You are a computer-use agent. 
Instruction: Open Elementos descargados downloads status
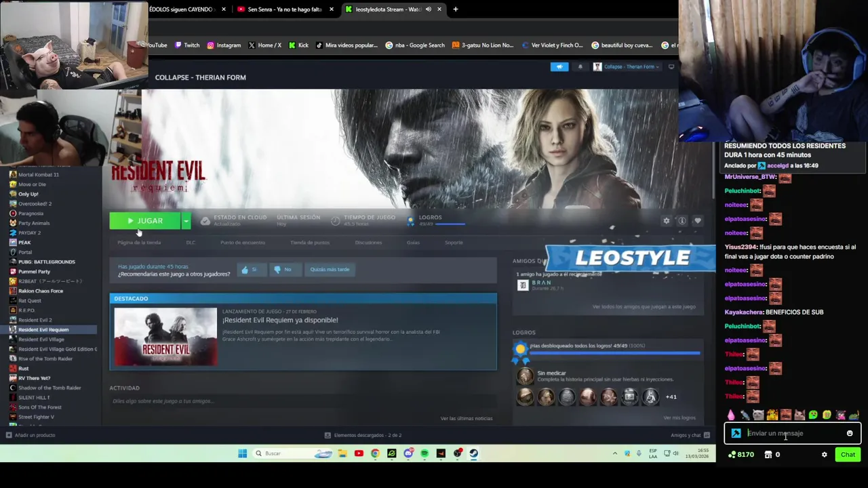click(x=363, y=435)
